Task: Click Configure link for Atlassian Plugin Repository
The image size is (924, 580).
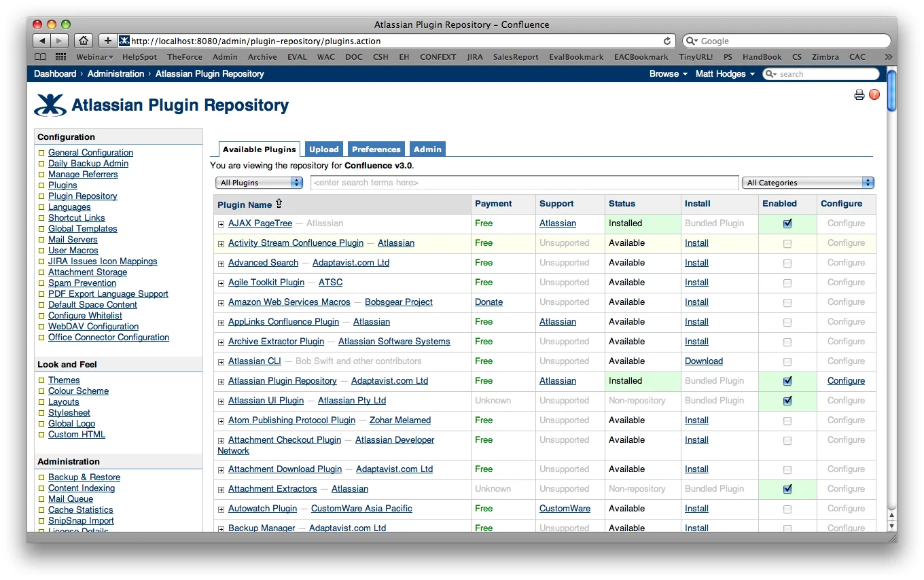Action: coord(846,381)
